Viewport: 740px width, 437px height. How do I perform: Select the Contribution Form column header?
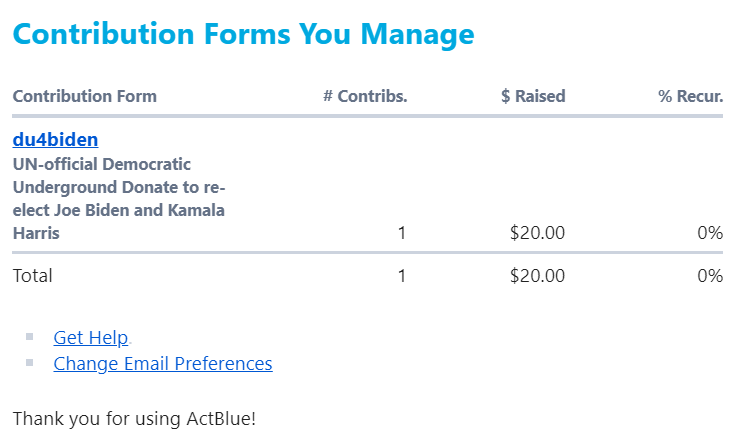(84, 97)
